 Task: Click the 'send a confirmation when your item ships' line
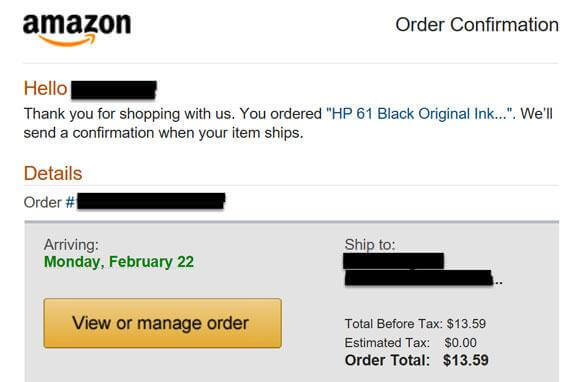click(x=163, y=133)
